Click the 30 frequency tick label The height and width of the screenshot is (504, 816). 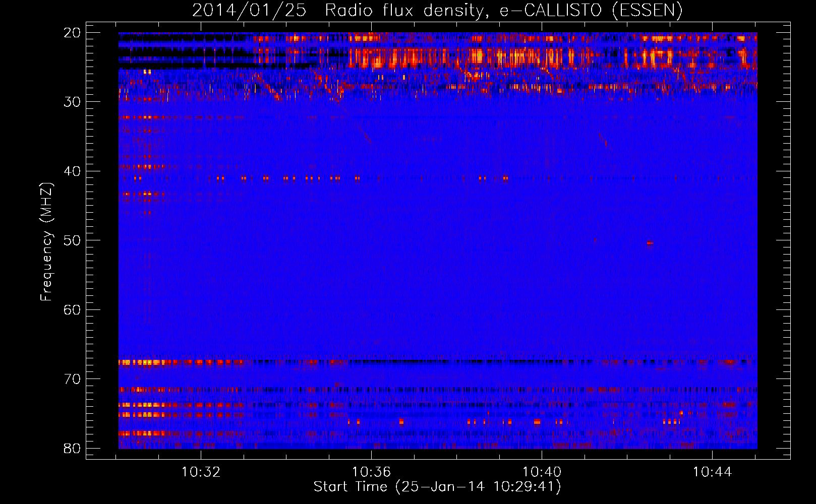click(73, 102)
